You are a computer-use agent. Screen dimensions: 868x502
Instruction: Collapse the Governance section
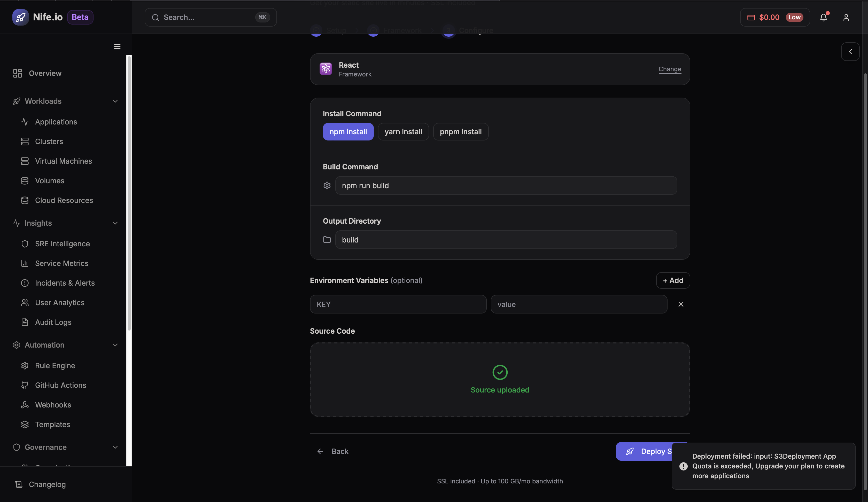click(115, 447)
